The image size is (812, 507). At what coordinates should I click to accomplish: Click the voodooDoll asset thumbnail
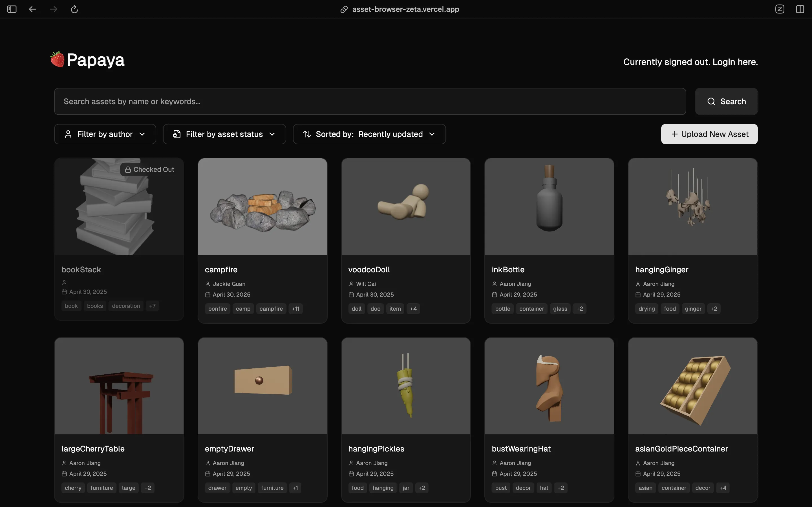[405, 206]
